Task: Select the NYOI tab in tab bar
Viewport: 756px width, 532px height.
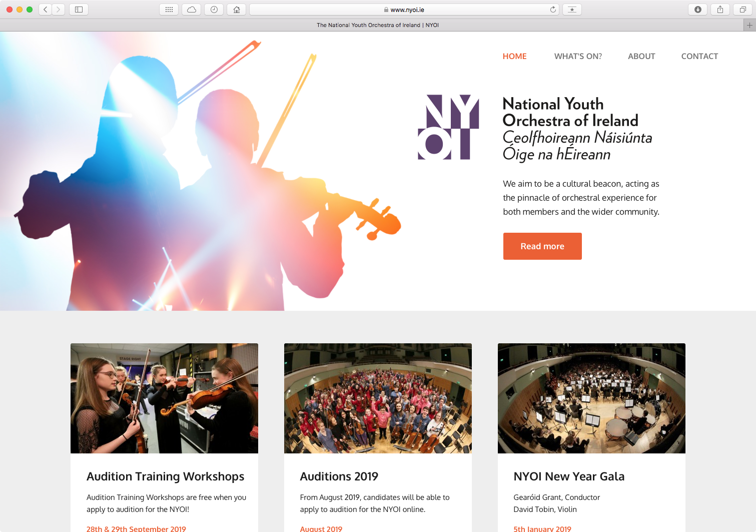Action: tap(378, 25)
